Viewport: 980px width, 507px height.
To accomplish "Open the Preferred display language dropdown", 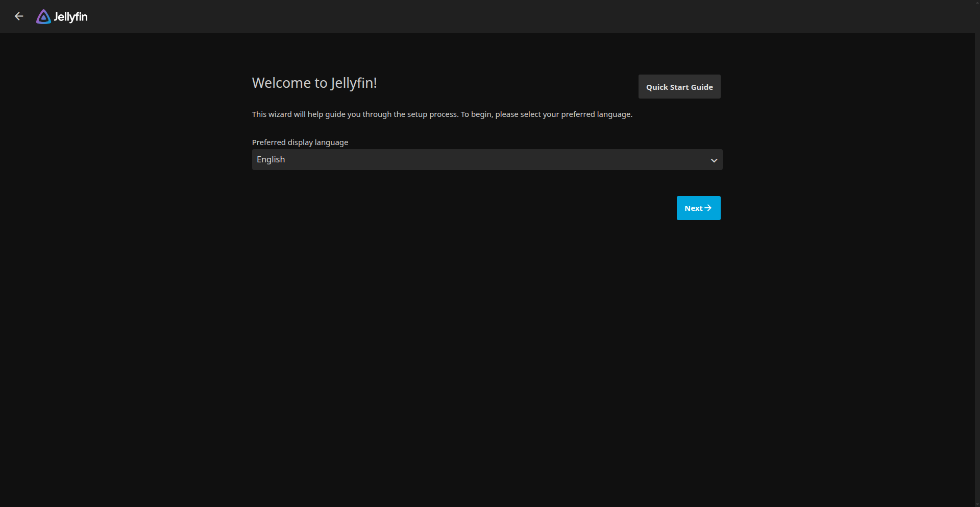I will 486,159.
